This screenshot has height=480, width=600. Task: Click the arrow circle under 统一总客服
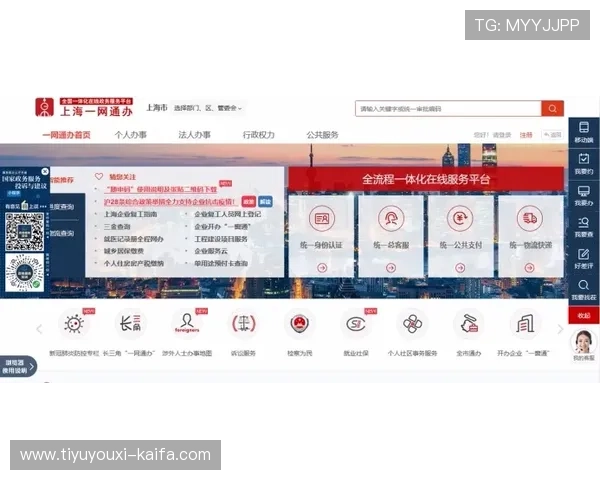391,268
